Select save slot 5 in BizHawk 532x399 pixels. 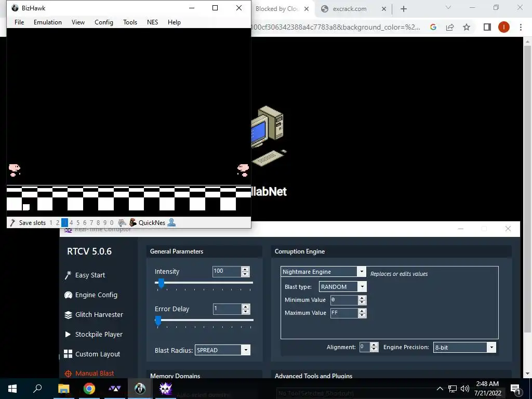(78, 222)
